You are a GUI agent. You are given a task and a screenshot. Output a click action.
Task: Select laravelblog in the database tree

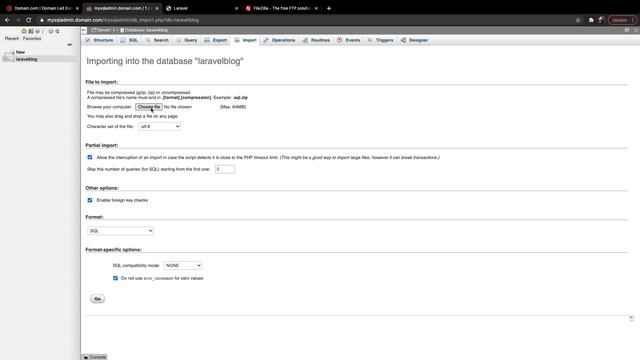pyautogui.click(x=27, y=59)
